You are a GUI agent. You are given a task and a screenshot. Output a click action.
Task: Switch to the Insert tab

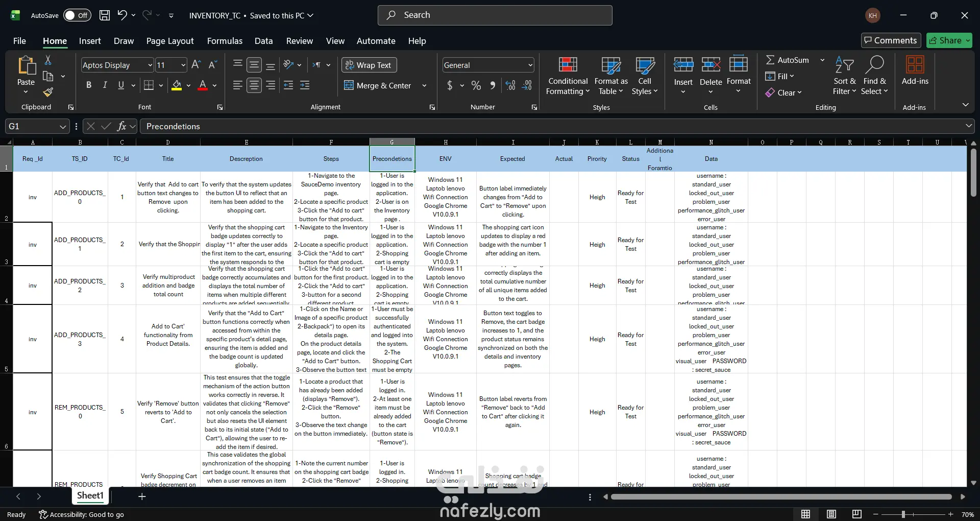[x=90, y=41]
